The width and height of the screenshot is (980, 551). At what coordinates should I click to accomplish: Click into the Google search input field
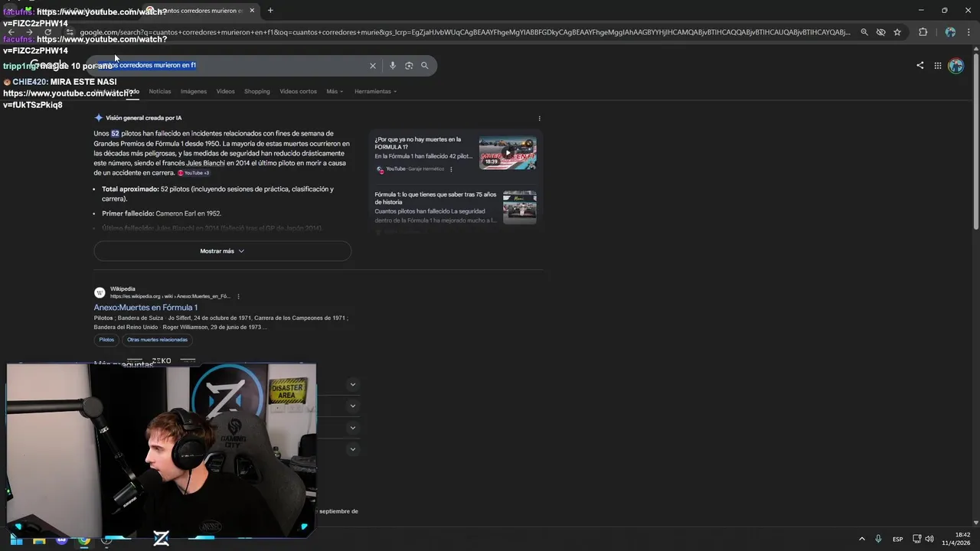(230, 66)
